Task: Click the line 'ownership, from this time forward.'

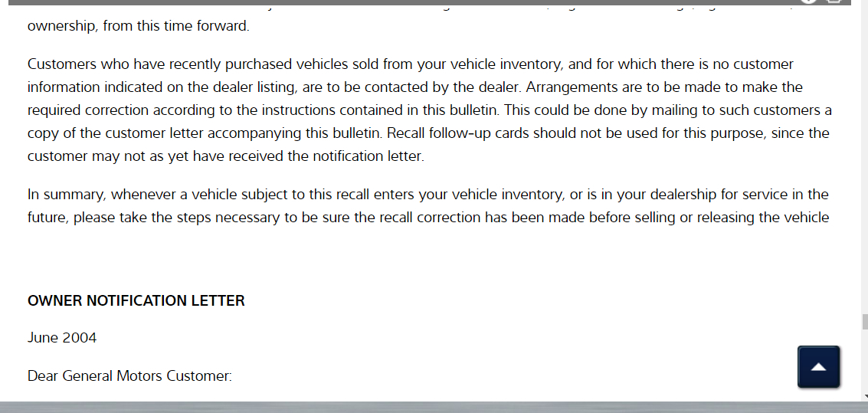Action: tap(139, 26)
